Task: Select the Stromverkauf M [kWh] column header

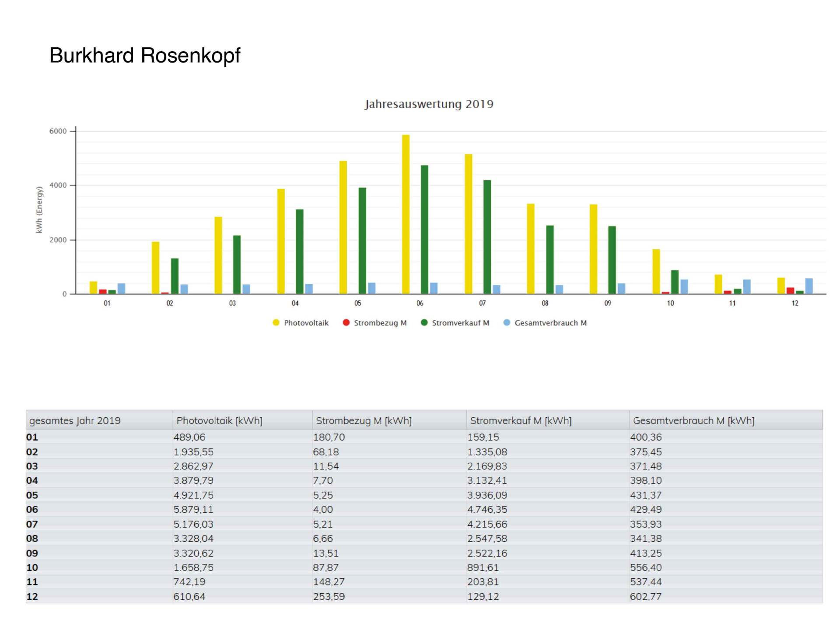Action: coord(521,420)
